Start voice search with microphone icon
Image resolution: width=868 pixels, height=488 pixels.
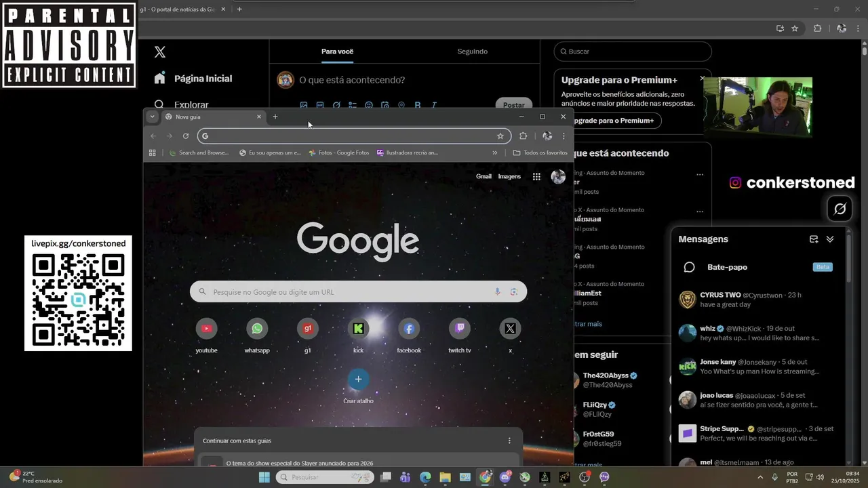pos(497,291)
